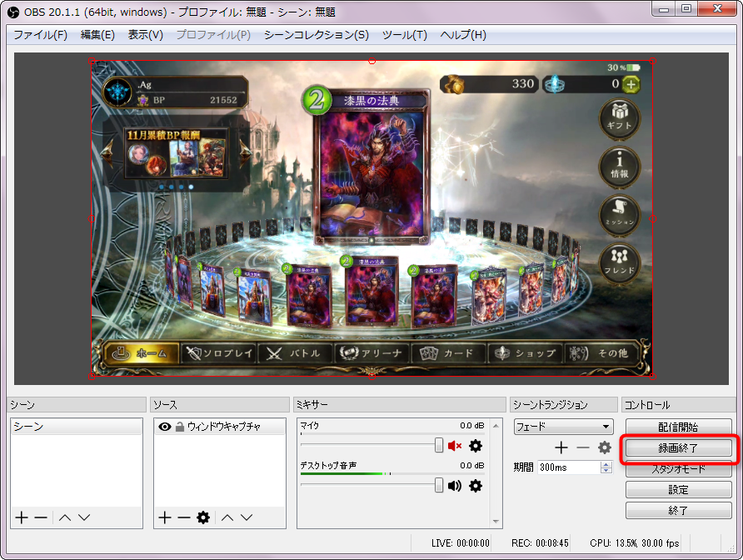Toggle visibility of ウィンドウキャプチャ source
Viewport: 743px width, 560px height.
tap(164, 427)
